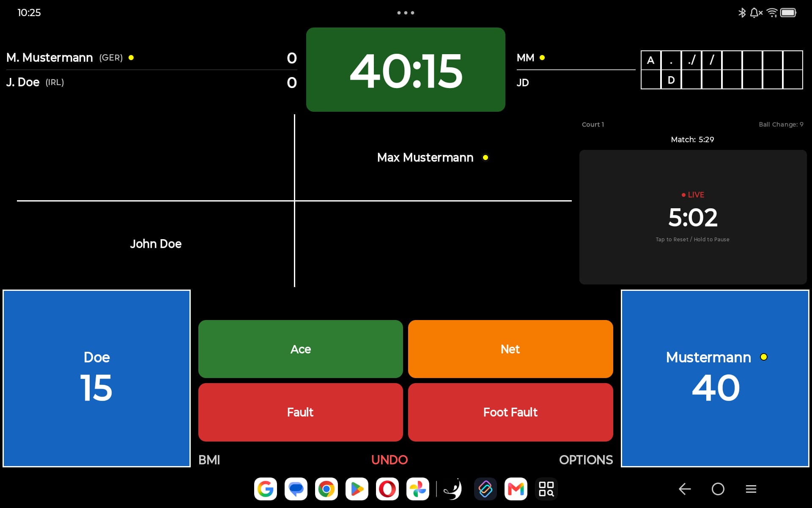
Task: Tap the MM initials row
Action: tap(576, 58)
